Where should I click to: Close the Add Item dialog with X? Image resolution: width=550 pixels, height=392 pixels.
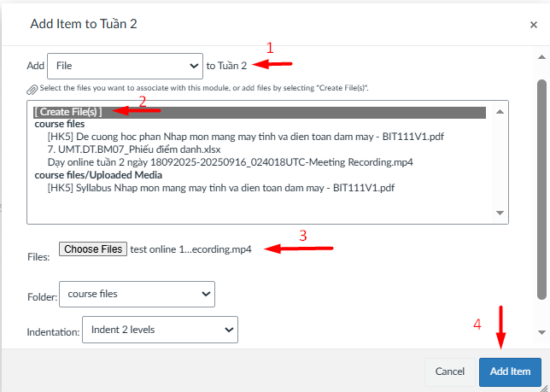[534, 25]
